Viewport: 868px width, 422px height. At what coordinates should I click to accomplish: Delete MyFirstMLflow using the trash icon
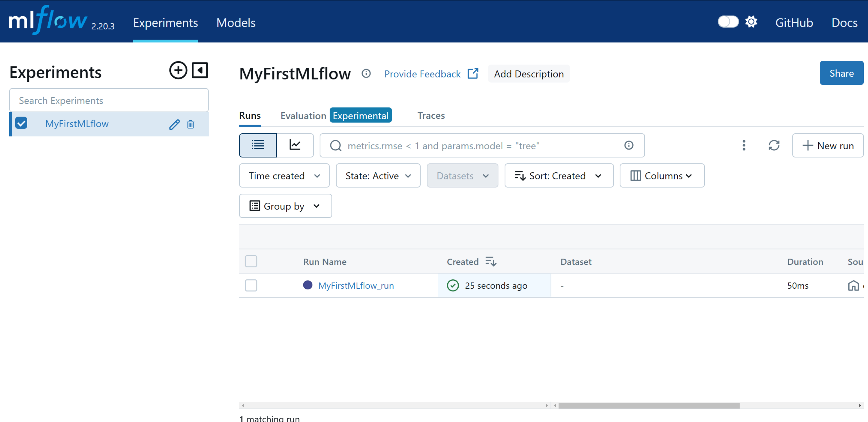coord(191,124)
